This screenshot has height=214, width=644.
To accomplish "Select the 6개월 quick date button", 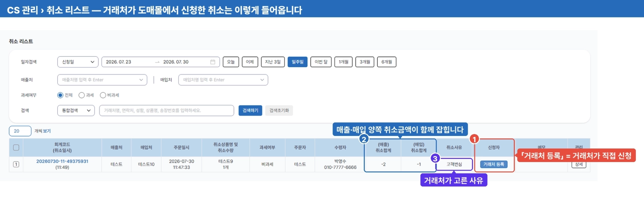I will 387,62.
